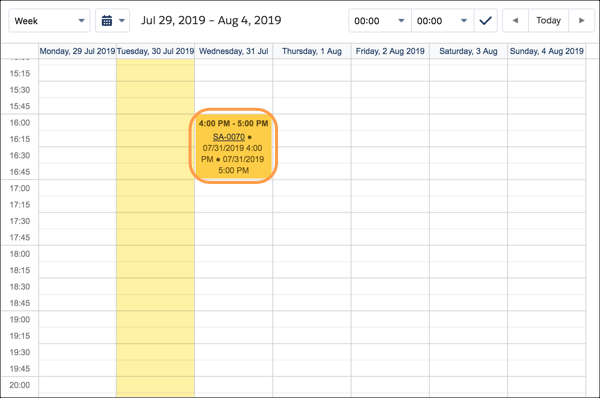Select Monday, 29 Jul 2019 column header
The height and width of the screenshot is (398, 600).
77,51
